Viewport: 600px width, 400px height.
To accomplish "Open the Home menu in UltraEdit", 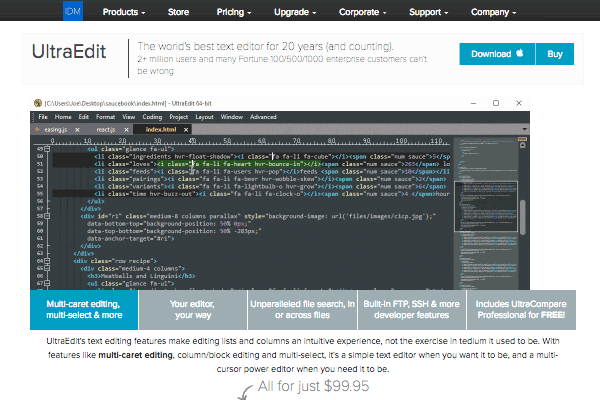I will click(x=63, y=117).
